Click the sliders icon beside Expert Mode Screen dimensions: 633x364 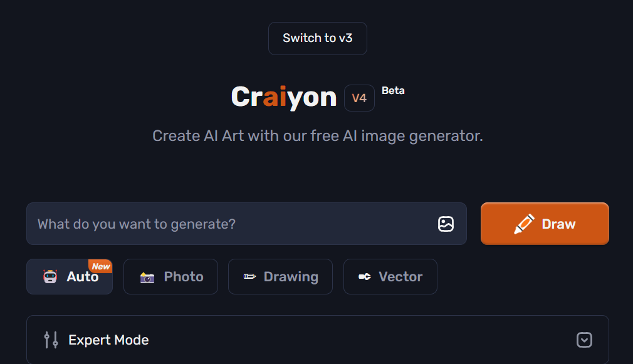(51, 340)
